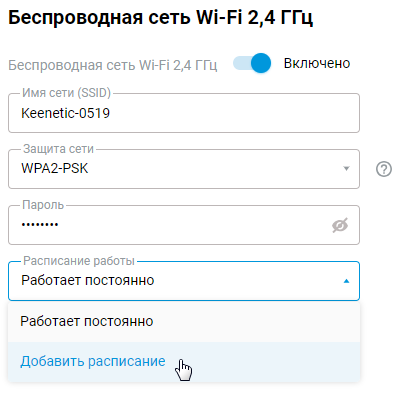Click the Пароль field label

click(x=43, y=205)
